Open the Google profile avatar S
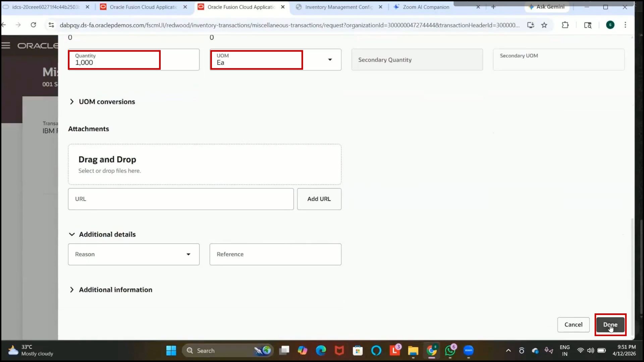 [x=610, y=25]
